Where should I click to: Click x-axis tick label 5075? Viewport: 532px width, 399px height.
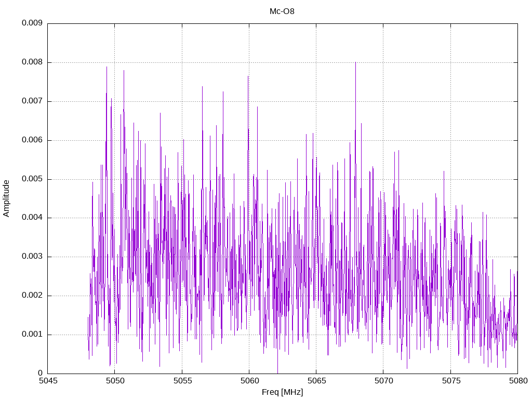451,381
